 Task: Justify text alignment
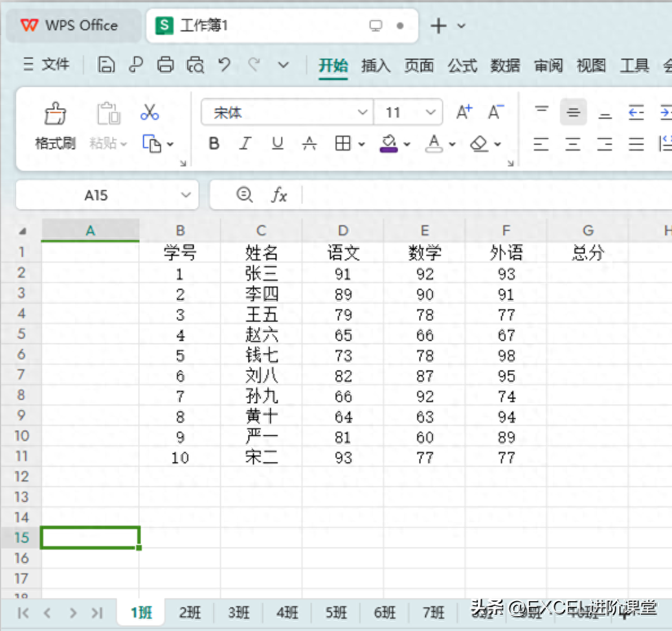pos(636,144)
